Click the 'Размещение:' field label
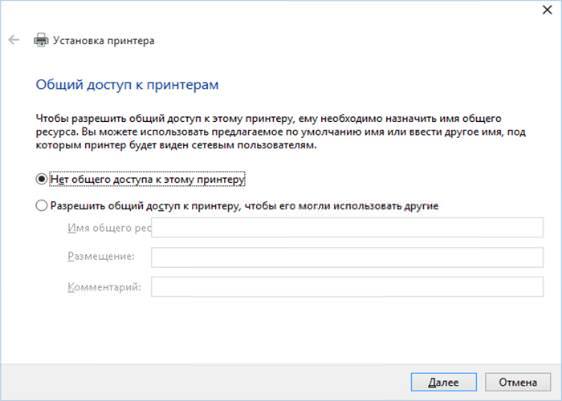Screen dimensions: 562x401 101,256
